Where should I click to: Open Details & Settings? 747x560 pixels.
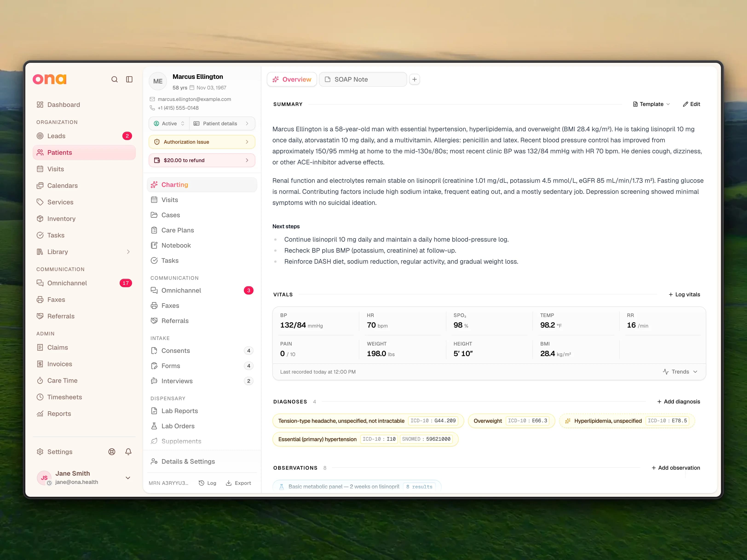coord(202,461)
